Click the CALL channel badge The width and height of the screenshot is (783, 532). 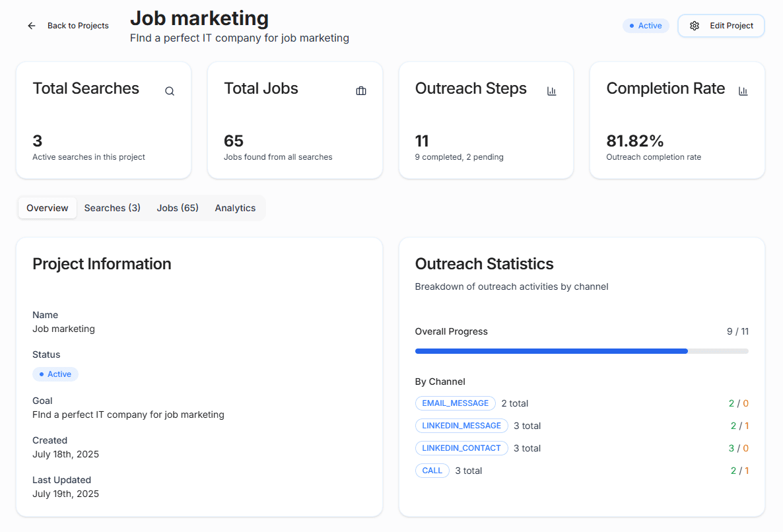coord(432,471)
